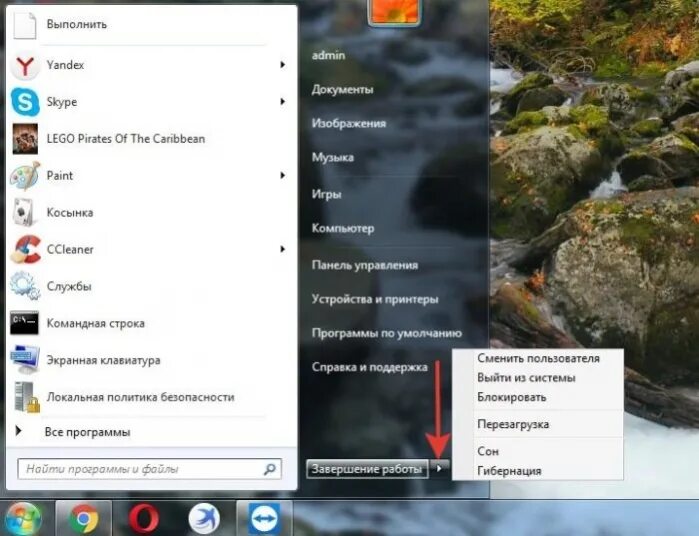Click the Найти программы и файлы search field

click(x=149, y=469)
